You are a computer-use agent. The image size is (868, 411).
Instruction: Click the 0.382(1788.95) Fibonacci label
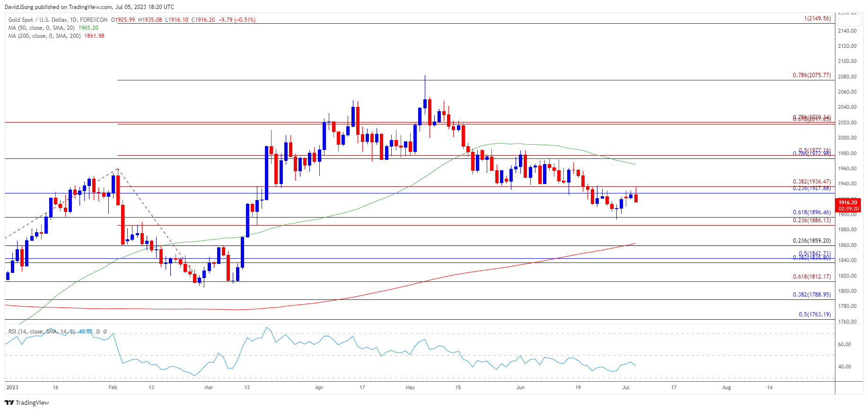click(812, 295)
